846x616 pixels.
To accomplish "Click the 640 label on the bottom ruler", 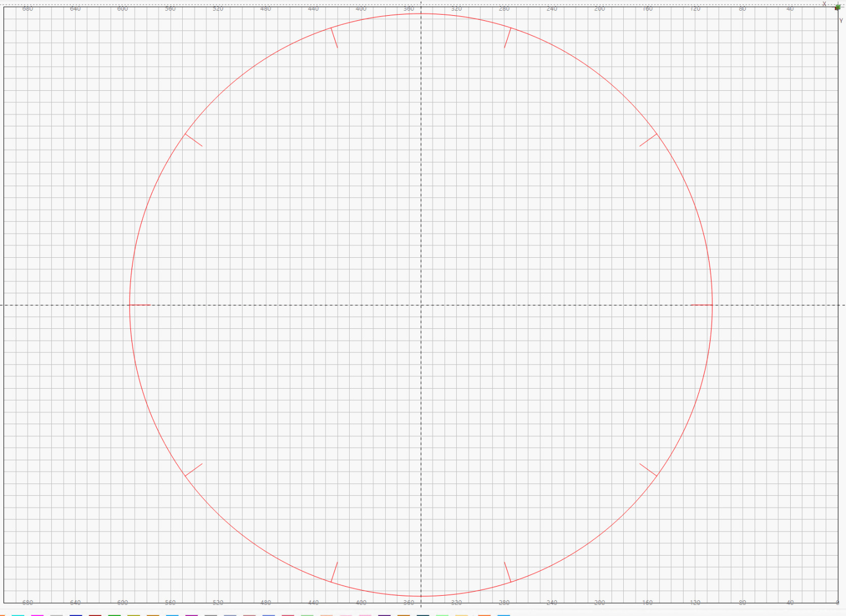I will coord(75,603).
